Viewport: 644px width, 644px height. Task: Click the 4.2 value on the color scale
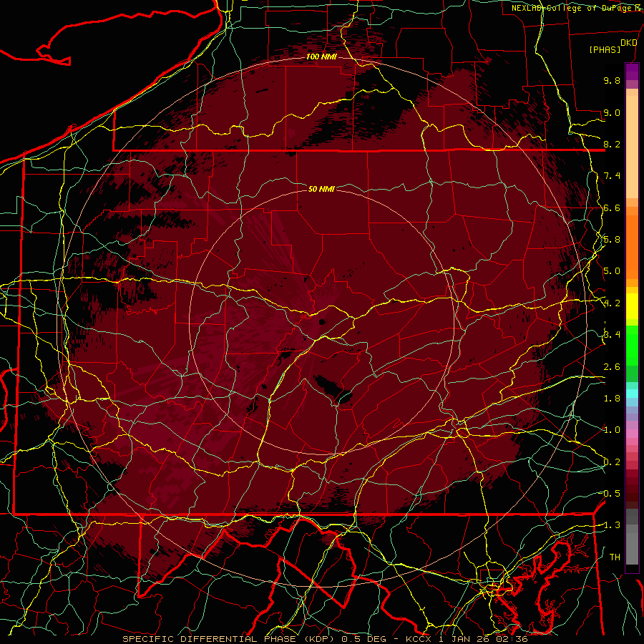(612, 303)
